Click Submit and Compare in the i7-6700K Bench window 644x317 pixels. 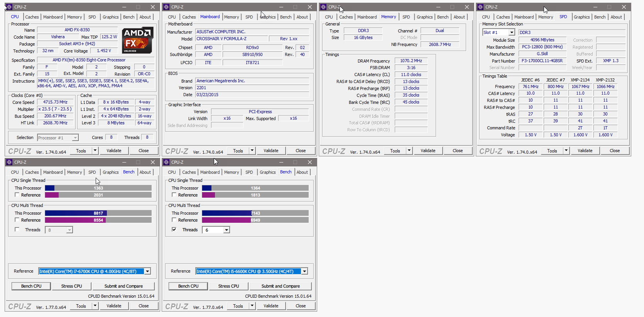coord(123,286)
